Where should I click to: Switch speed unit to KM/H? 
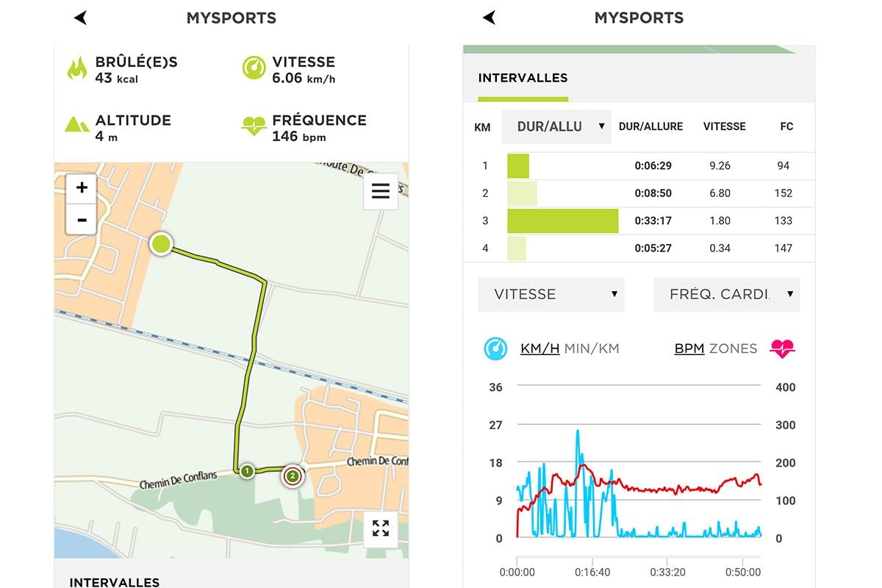point(540,348)
